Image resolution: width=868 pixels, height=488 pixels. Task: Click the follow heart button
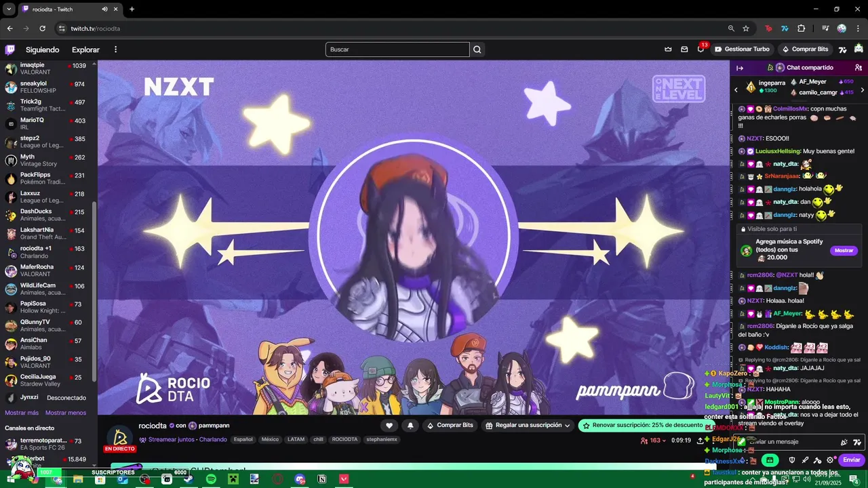389,426
